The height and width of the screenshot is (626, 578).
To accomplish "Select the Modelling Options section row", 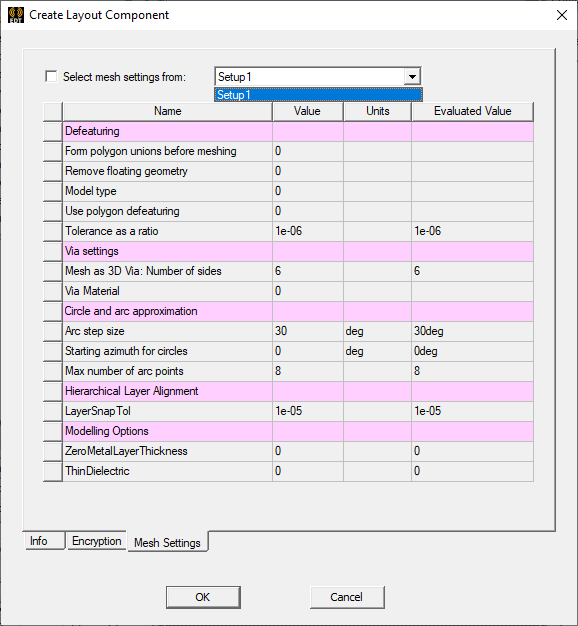I will click(x=298, y=431).
